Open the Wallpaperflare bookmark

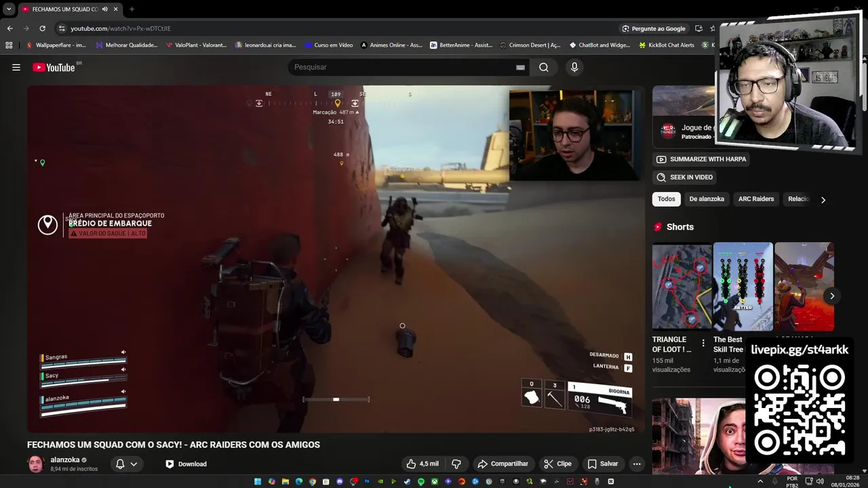(56, 45)
